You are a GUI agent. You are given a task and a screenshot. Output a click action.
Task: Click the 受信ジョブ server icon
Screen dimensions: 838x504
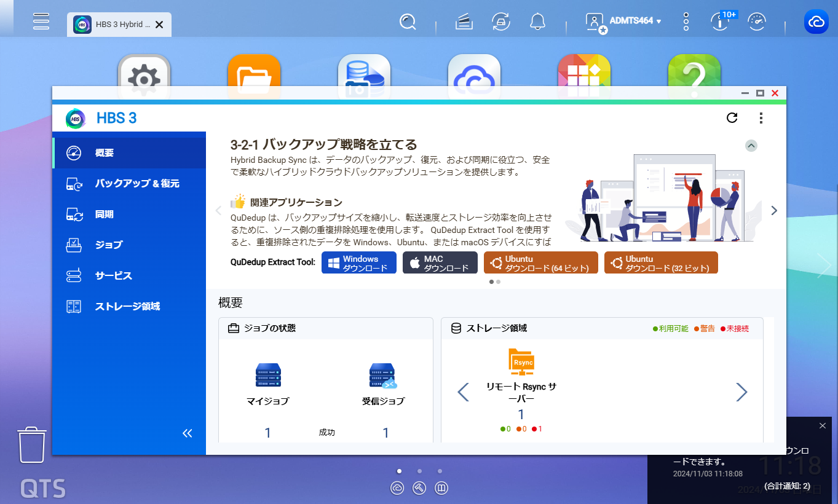click(383, 376)
